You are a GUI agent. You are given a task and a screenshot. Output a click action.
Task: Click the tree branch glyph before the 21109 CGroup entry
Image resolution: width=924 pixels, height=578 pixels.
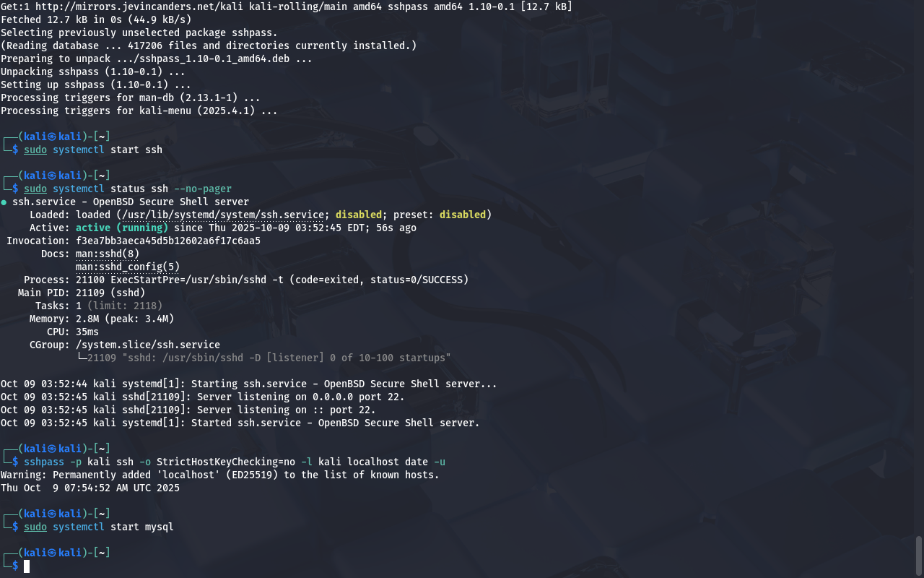point(82,358)
